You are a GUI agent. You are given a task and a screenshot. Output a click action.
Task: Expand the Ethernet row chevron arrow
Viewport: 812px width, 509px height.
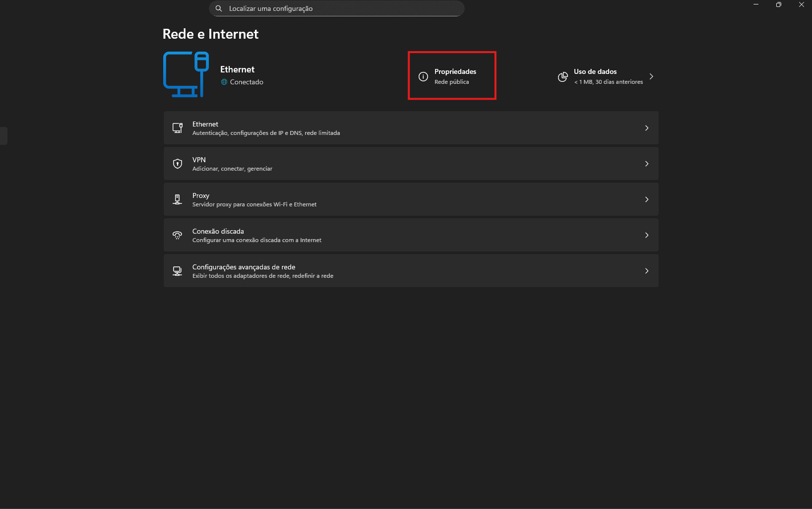(646, 128)
